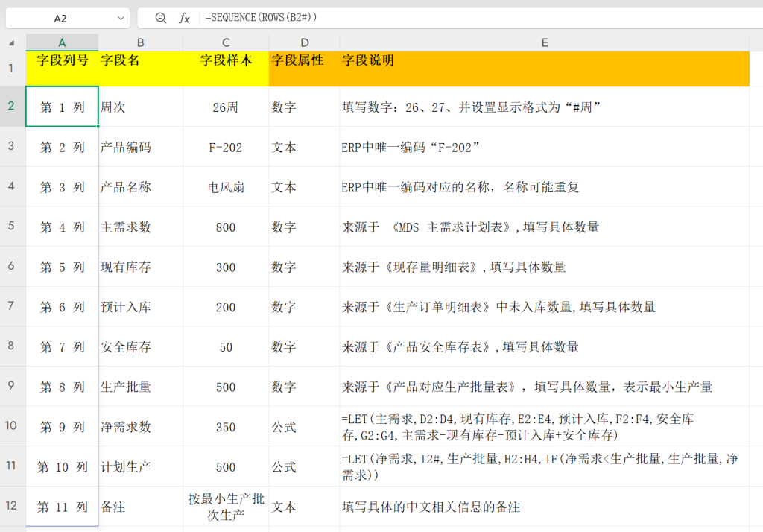Click the header cell 字段列号

coord(63,68)
